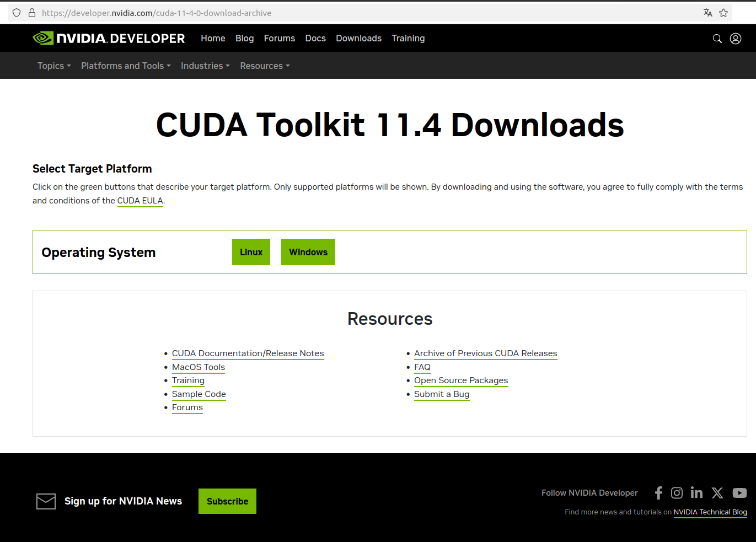Click the Resources section heading
The height and width of the screenshot is (542, 756).
(390, 319)
